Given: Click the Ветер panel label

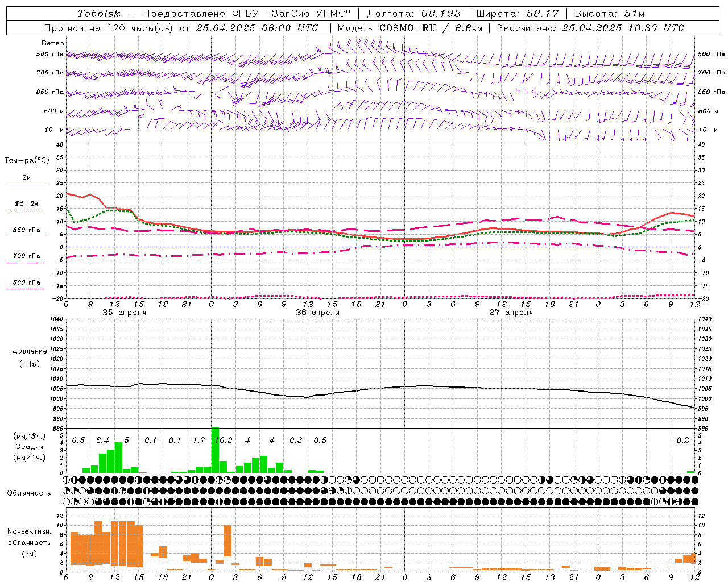Looking at the screenshot, I should [53, 43].
